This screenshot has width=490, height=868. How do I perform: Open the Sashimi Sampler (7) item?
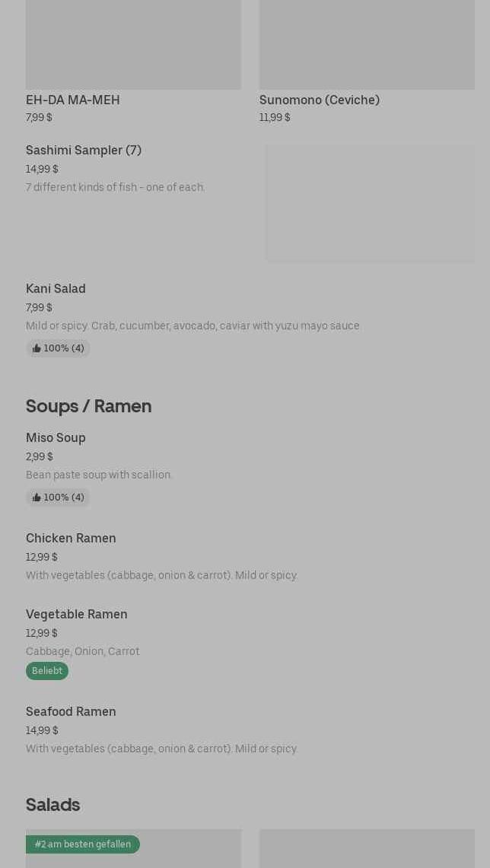[x=84, y=151]
